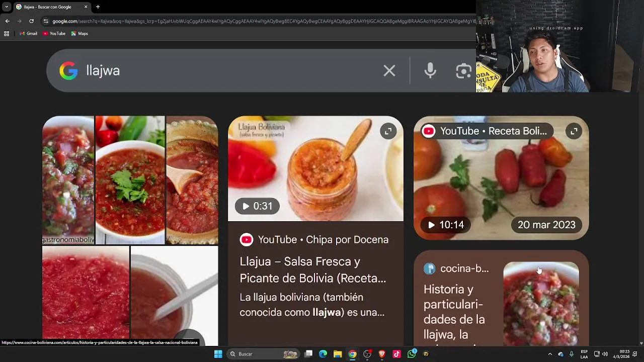Image resolution: width=644 pixels, height=362 pixels.
Task: Click the 0:31 video play badge
Action: tap(257, 206)
